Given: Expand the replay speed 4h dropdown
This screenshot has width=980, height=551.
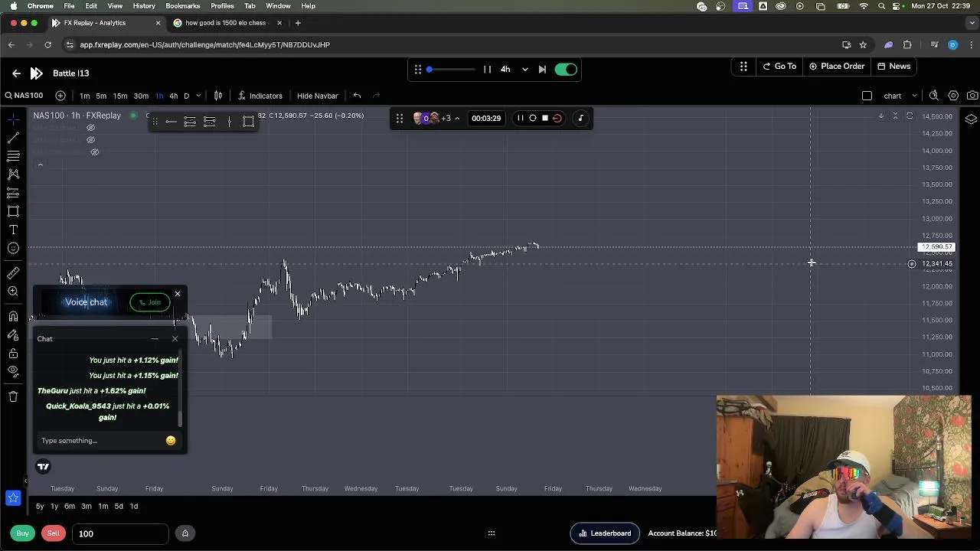Looking at the screenshot, I should pos(524,70).
